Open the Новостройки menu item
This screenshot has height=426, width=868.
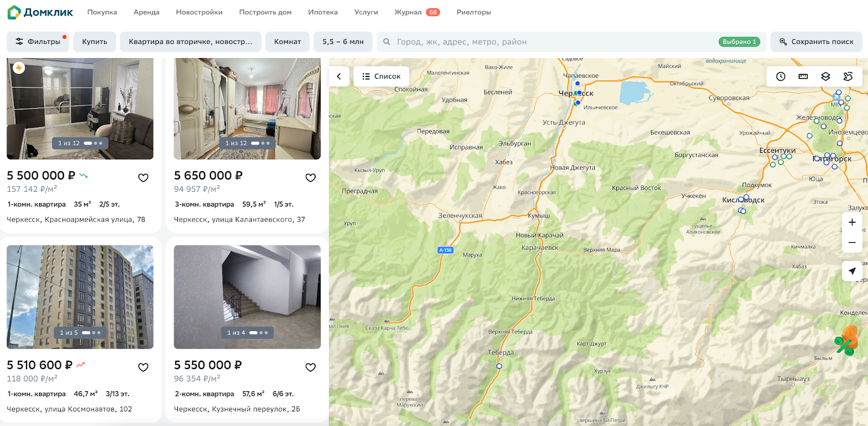tap(199, 12)
